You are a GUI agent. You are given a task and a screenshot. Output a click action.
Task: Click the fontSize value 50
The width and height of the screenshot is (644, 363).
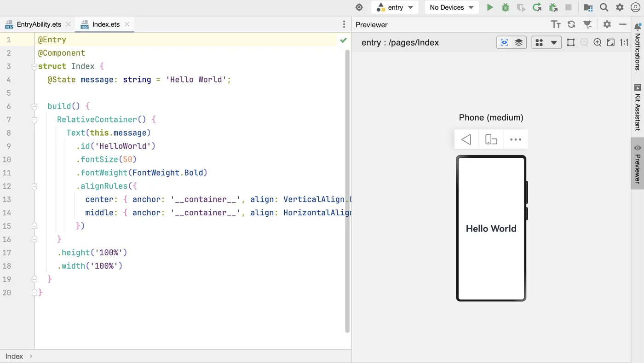(x=127, y=160)
